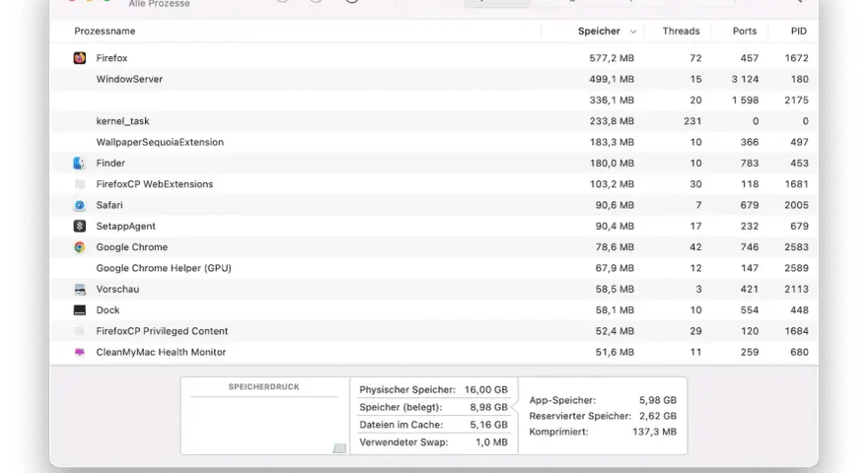The width and height of the screenshot is (868, 473).
Task: Click the Firefox app icon in process list
Action: click(80, 58)
